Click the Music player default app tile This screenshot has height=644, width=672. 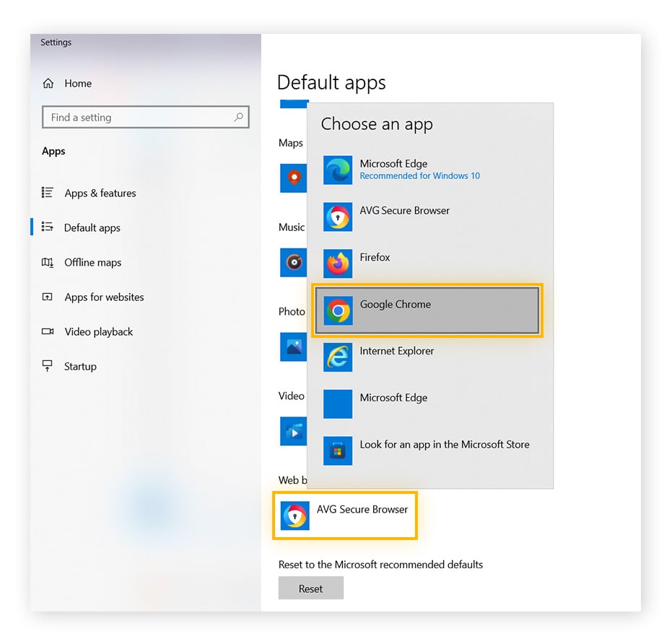294,262
